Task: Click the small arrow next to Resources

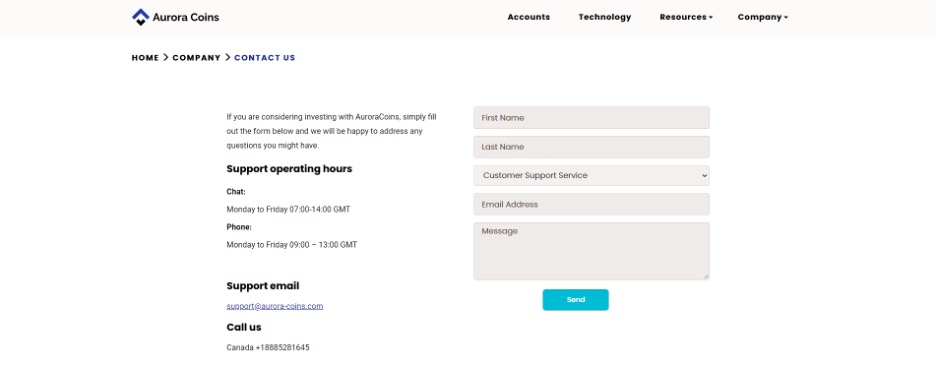Action: [x=711, y=18]
